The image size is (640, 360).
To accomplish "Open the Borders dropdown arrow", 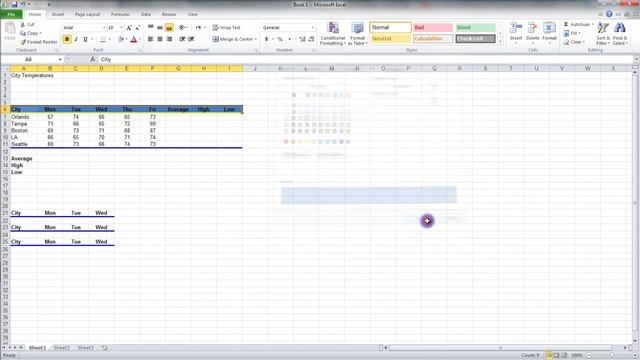I will [x=109, y=39].
